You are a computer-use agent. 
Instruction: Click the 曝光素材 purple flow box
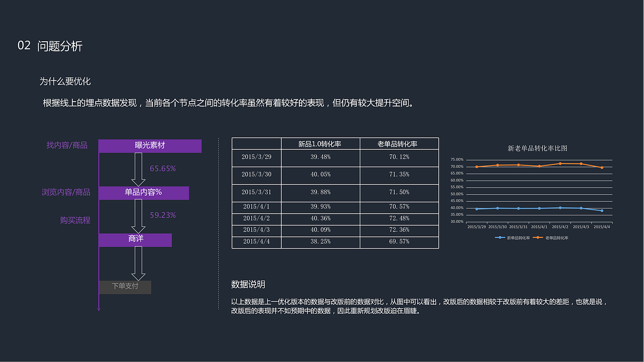(x=151, y=146)
